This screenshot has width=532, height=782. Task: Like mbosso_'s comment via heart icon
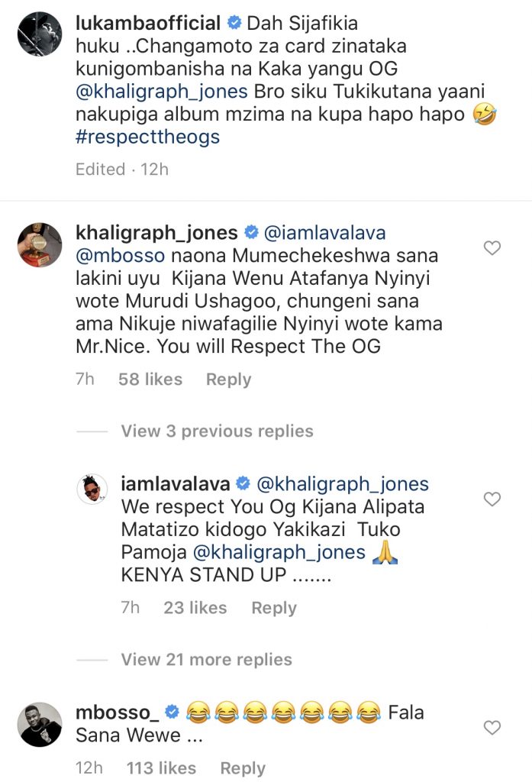pos(493,728)
